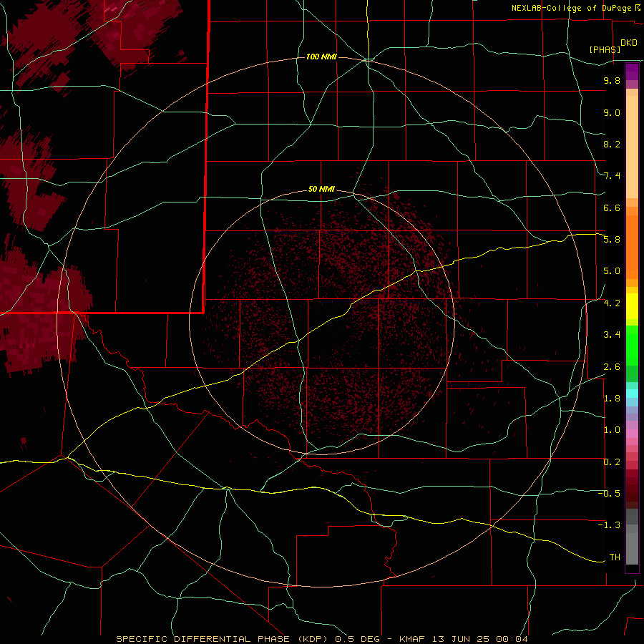644x644 pixels.
Task: Click the [PHAS] label near the color scale
Action: 605,49
